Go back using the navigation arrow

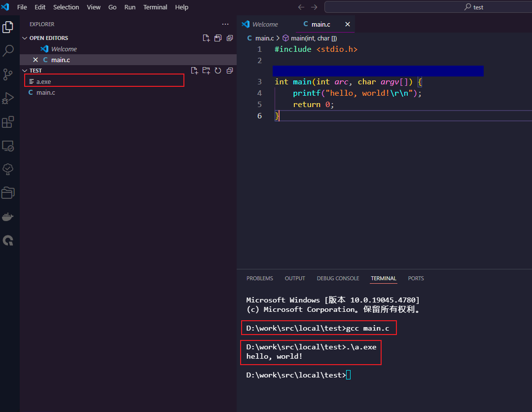(301, 7)
